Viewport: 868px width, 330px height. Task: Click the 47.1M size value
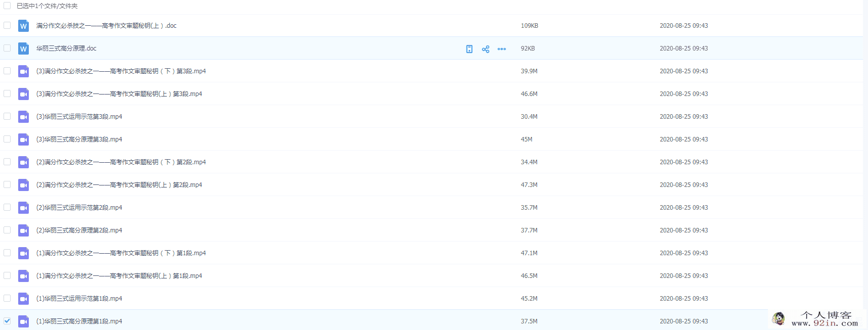coord(529,253)
